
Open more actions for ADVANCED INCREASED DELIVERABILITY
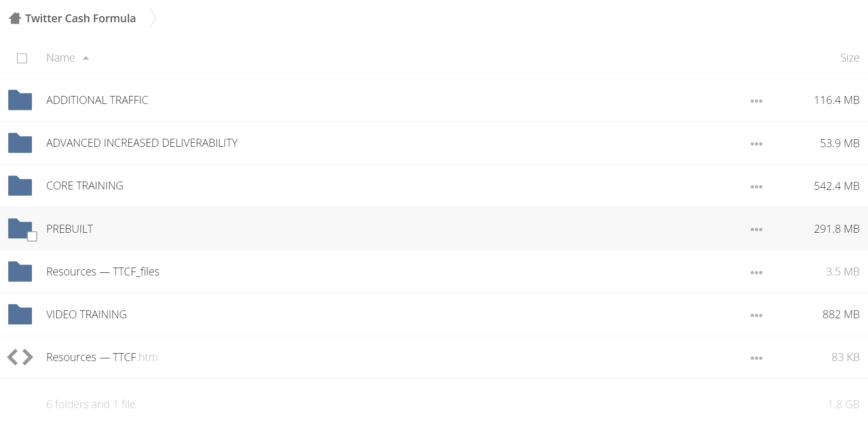pos(756,144)
